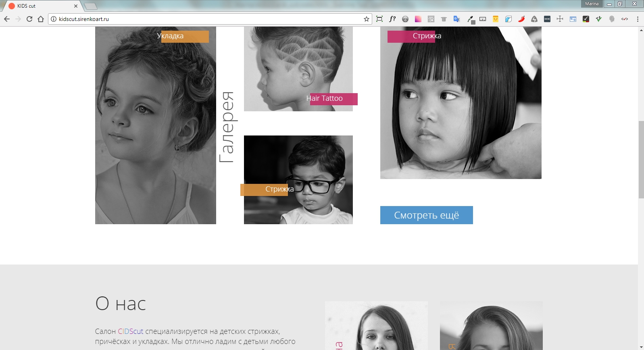Bookmark this page with the star
This screenshot has width=644, height=350.
(367, 19)
